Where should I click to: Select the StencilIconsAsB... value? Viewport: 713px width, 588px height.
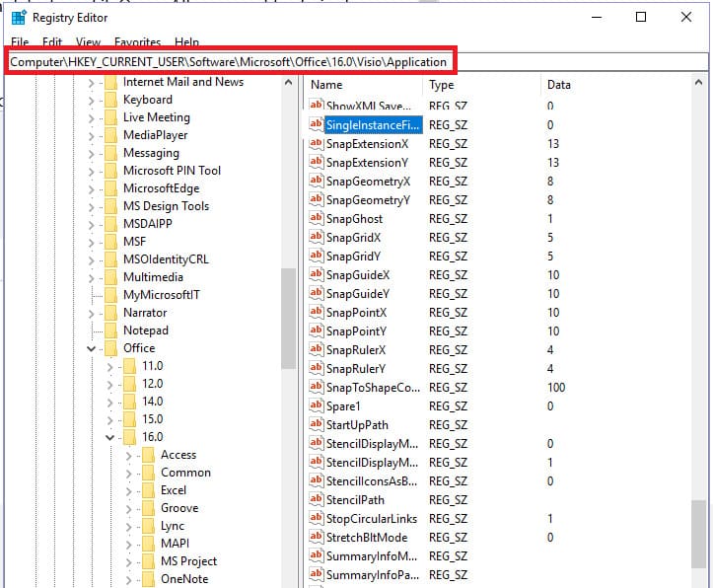pyautogui.click(x=372, y=481)
